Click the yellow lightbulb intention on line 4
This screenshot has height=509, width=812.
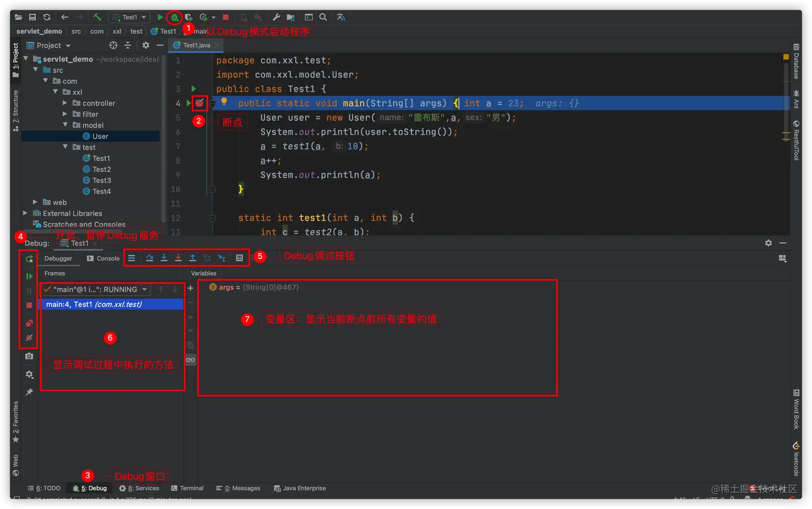pyautogui.click(x=224, y=101)
